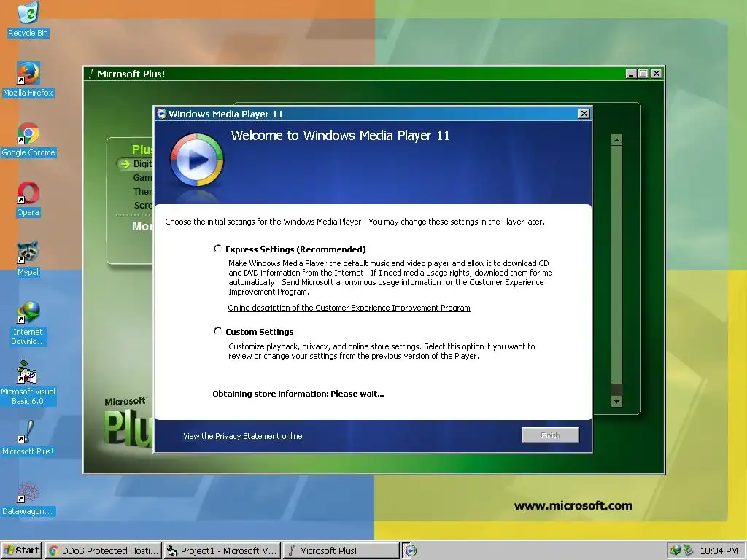Click the Windows Media Player title bar icon
Image resolution: width=747 pixels, height=560 pixels.
pos(162,114)
